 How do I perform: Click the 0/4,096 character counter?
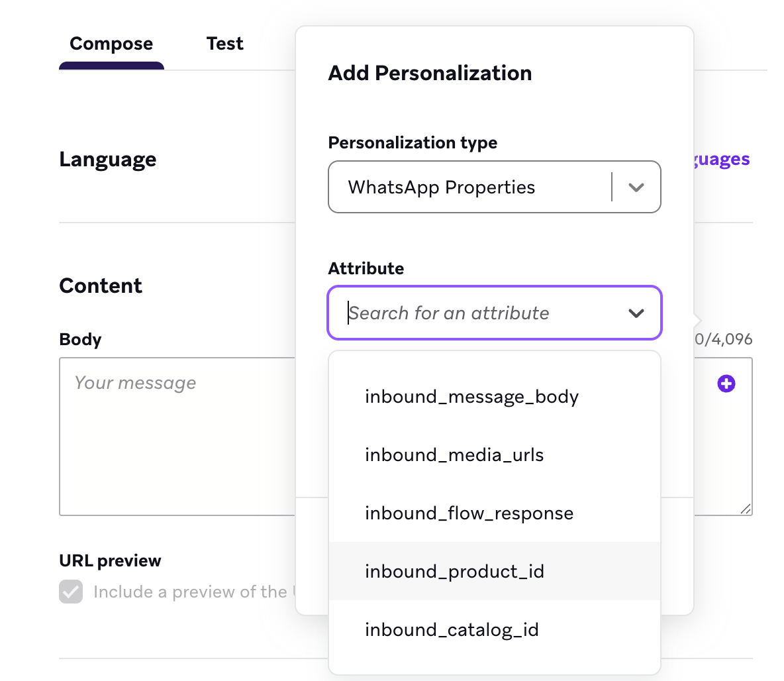click(x=724, y=339)
